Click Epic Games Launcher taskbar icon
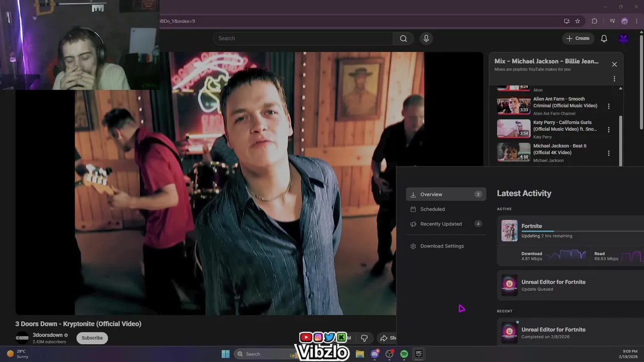Viewport: 644px width, 362px height. (x=419, y=354)
